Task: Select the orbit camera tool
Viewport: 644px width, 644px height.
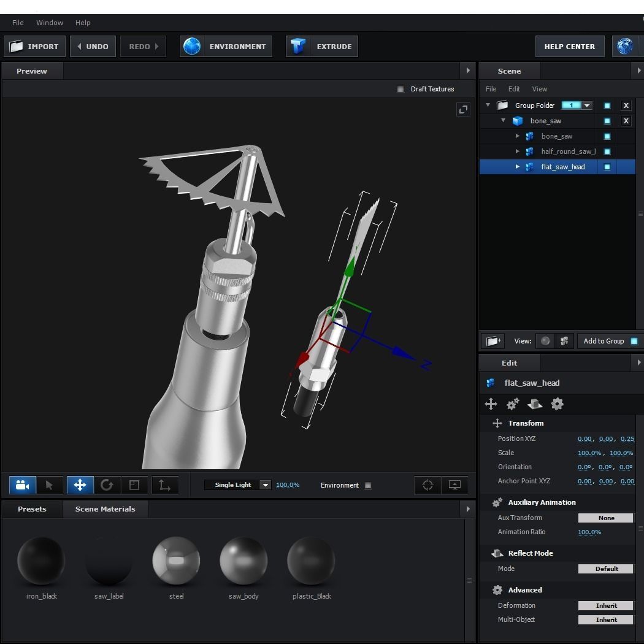Action: pyautogui.click(x=23, y=485)
